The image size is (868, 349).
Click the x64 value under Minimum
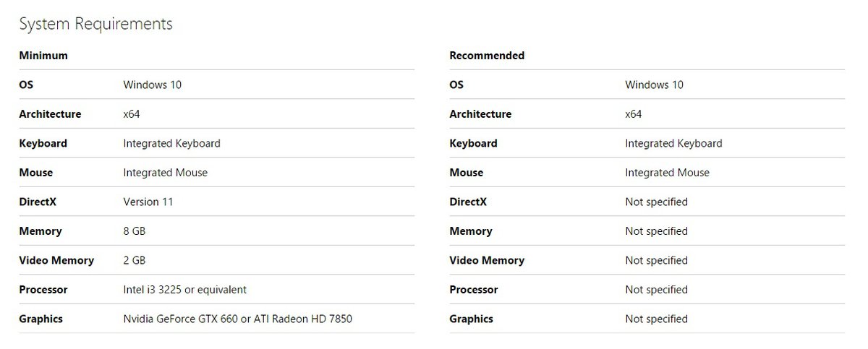[x=132, y=114]
